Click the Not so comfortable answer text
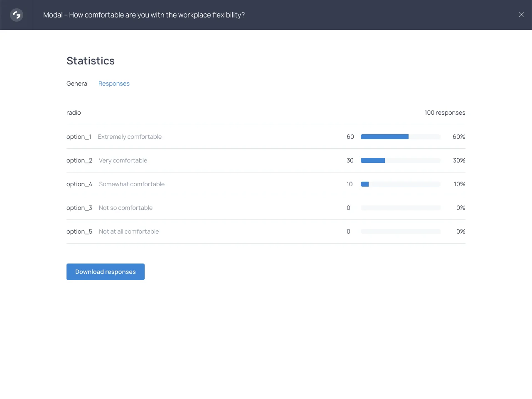 (126, 208)
